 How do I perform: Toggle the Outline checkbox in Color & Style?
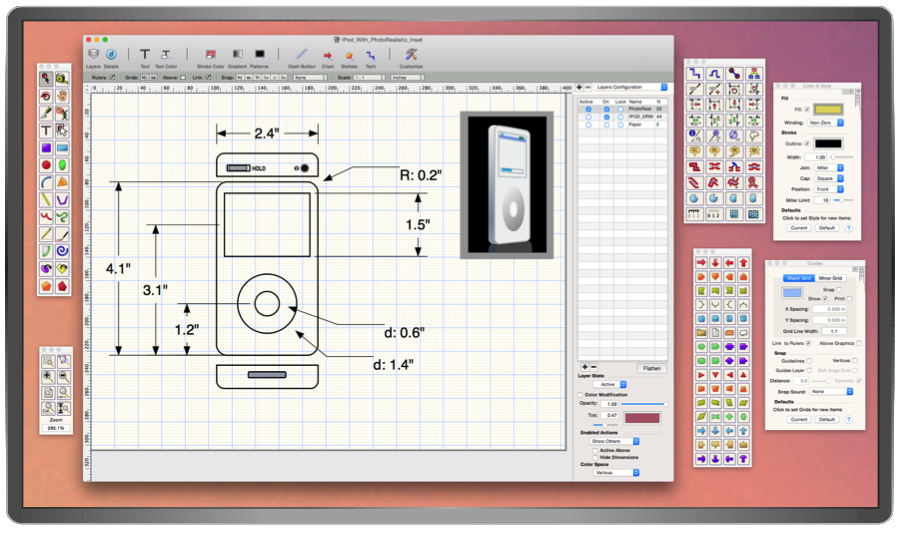coord(807,144)
